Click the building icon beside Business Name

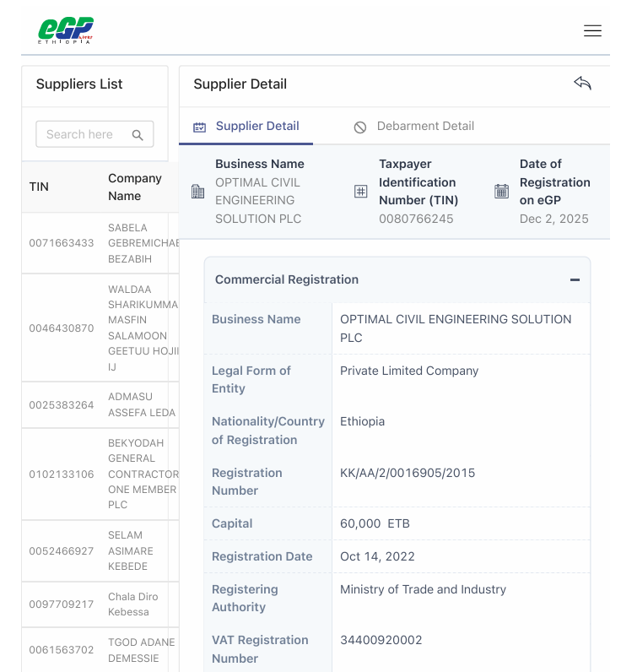pyautogui.click(x=197, y=191)
